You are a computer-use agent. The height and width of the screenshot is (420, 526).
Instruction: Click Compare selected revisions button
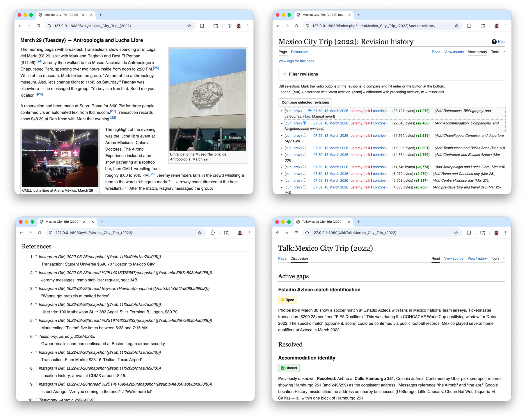(x=305, y=103)
